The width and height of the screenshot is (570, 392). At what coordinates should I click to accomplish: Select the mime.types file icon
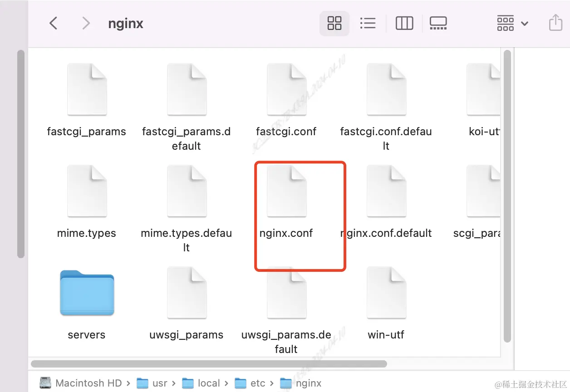tap(87, 191)
